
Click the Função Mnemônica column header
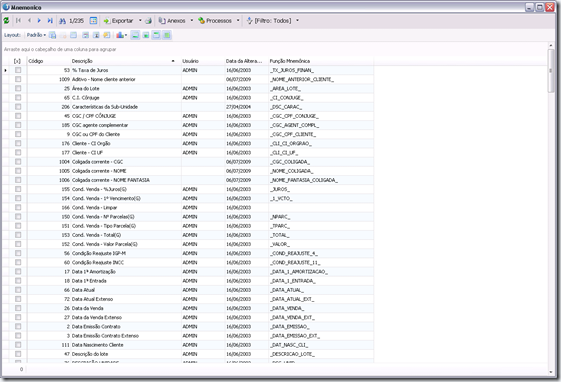click(321, 61)
